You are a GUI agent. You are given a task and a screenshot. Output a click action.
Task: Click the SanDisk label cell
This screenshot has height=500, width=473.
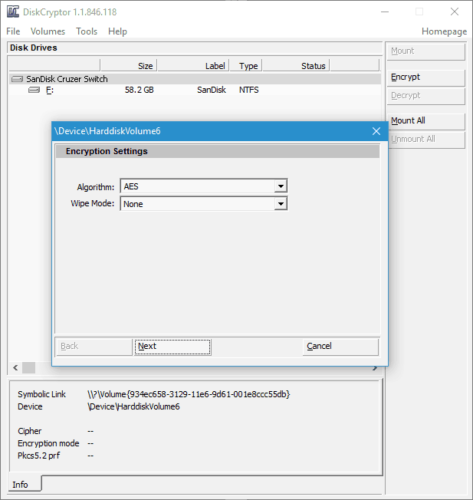click(211, 90)
